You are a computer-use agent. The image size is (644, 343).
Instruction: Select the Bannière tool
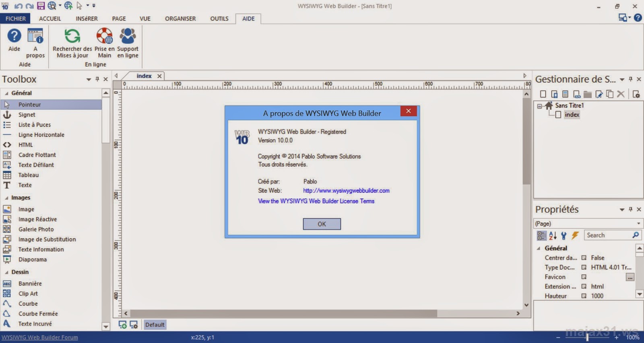point(51,283)
